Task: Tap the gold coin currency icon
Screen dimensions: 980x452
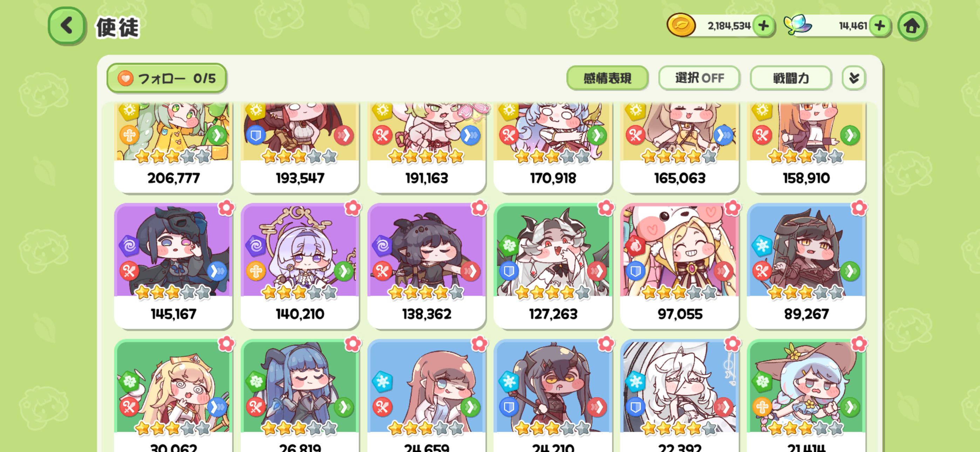Action: [x=681, y=26]
